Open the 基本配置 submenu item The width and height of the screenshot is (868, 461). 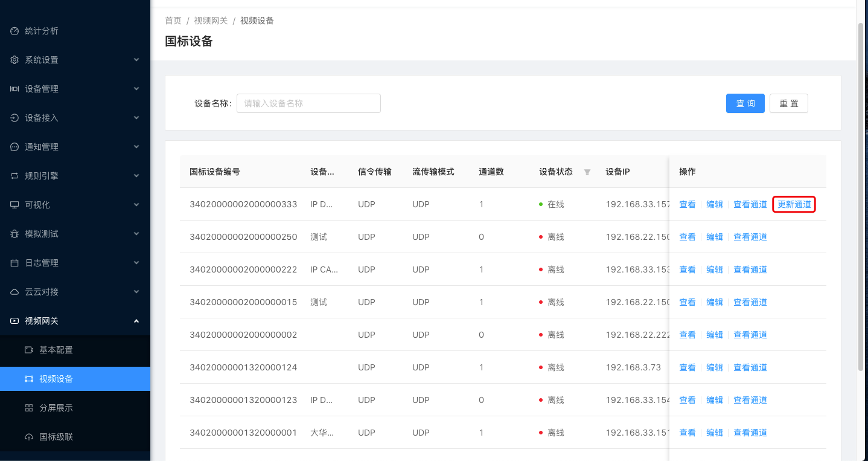56,350
